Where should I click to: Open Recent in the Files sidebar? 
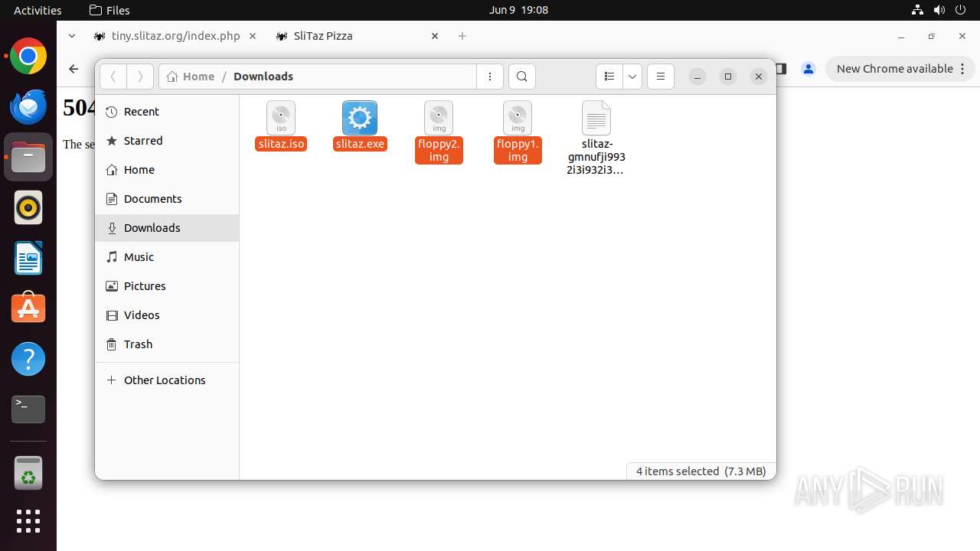[167, 112]
